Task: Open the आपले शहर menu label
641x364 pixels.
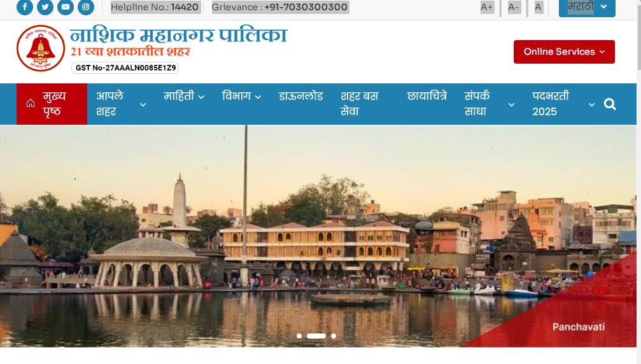Action: point(109,104)
